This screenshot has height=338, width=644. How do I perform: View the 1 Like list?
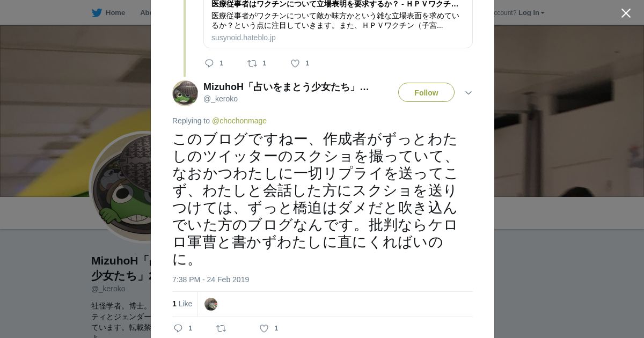(182, 304)
